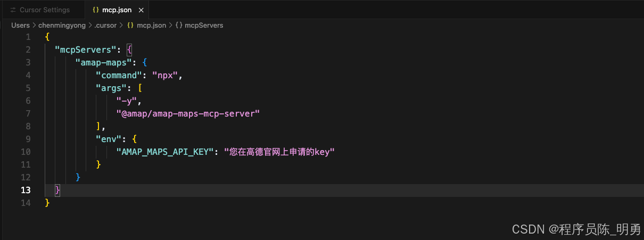
Task: Click the braces icon before mcpServers breadcrumb
Action: [179, 25]
